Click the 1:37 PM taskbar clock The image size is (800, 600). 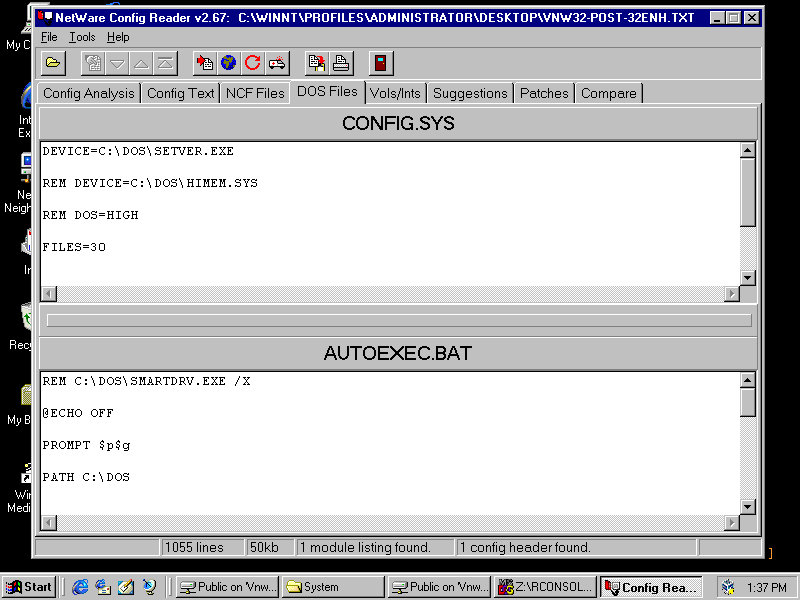click(x=767, y=588)
